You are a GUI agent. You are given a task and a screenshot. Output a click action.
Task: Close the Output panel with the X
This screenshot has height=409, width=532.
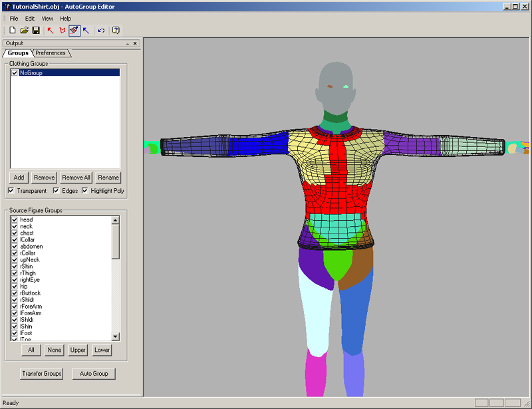click(135, 43)
